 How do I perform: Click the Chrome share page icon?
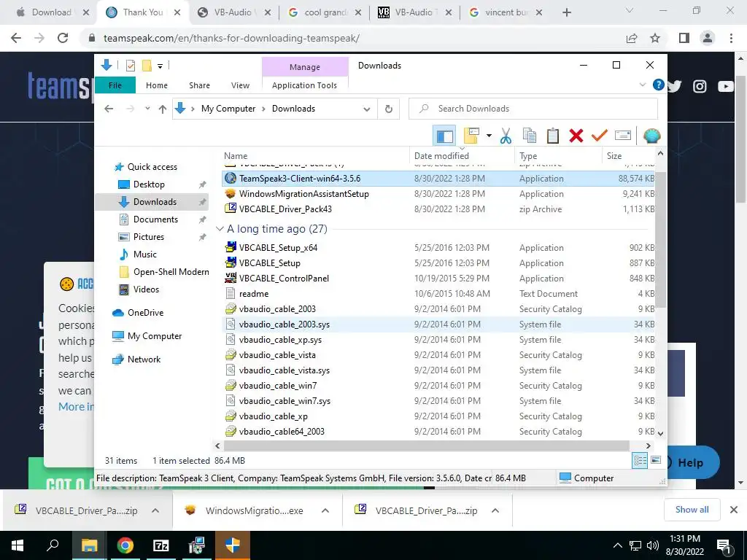point(632,38)
